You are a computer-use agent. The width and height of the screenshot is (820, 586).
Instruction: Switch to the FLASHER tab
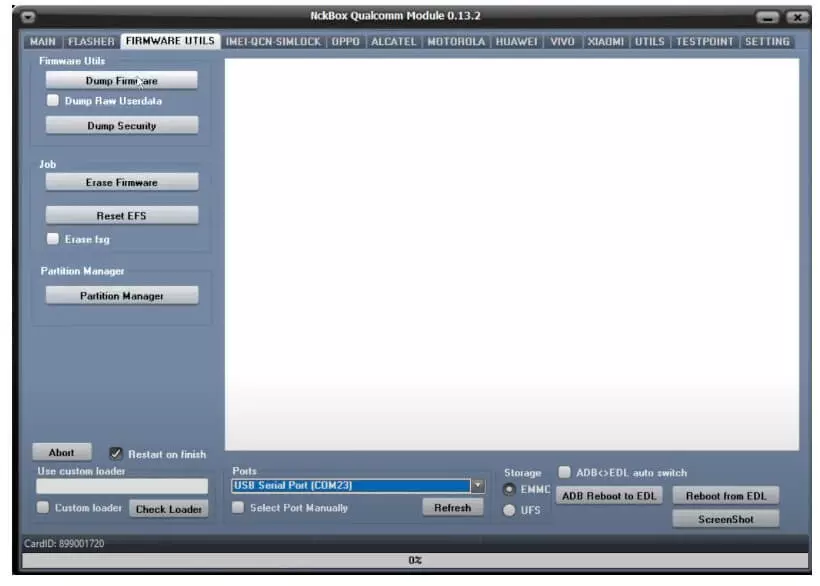[91, 42]
